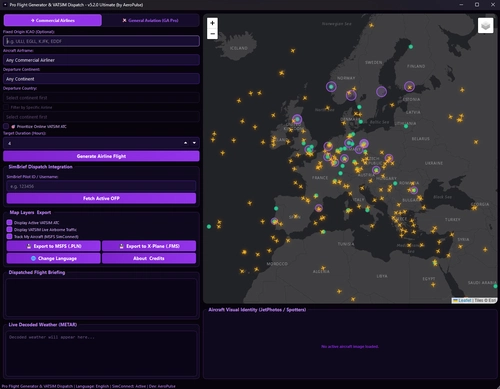Minimize the Pro Flight Generator window
The height and width of the screenshot is (389, 500).
pos(461,5)
